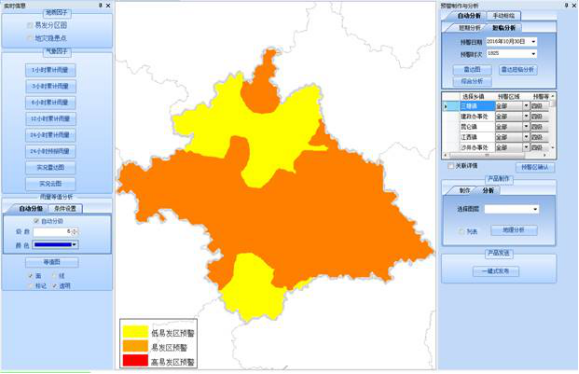Image resolution: width=579 pixels, height=374 pixels.
Task: Switch to the 手动经绘 tab
Action: point(504,16)
